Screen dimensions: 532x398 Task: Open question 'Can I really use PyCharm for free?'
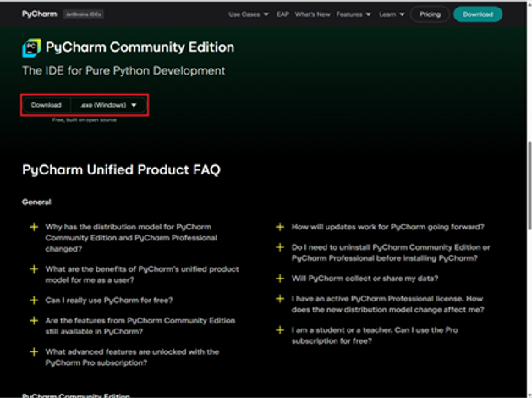pyautogui.click(x=109, y=301)
